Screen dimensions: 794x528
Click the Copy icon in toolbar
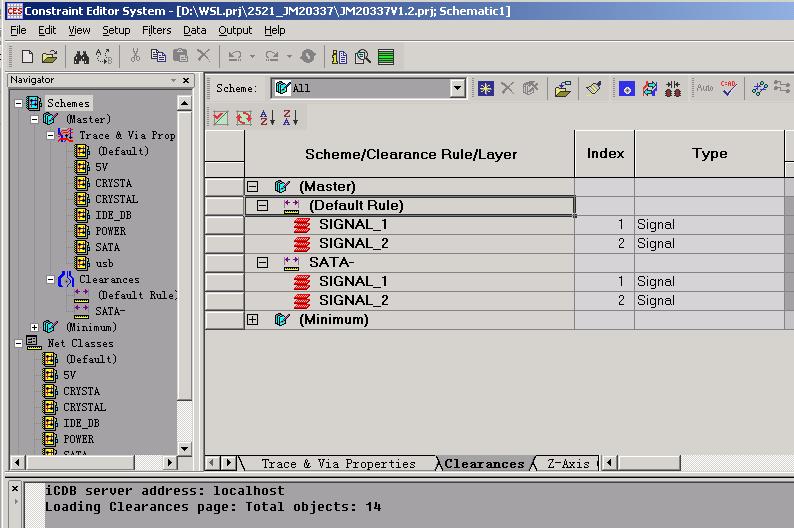point(158,56)
